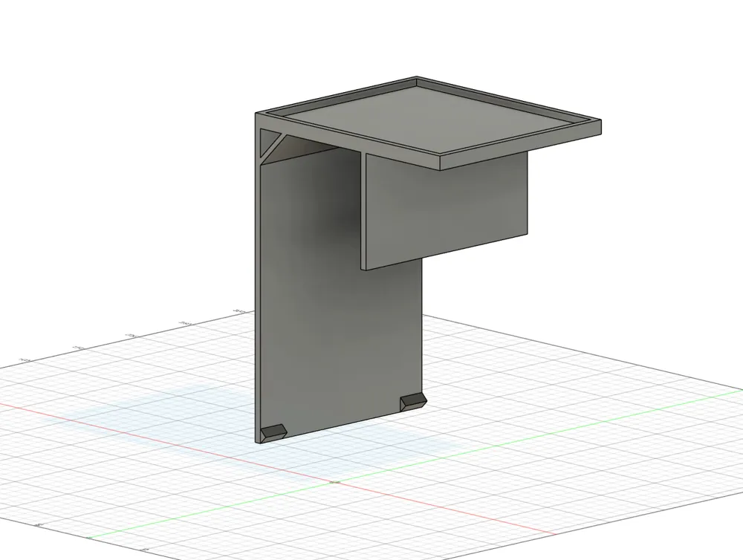The height and width of the screenshot is (560, 743).
Task: Select the tray's front rim edge face
Action: [x=520, y=145]
